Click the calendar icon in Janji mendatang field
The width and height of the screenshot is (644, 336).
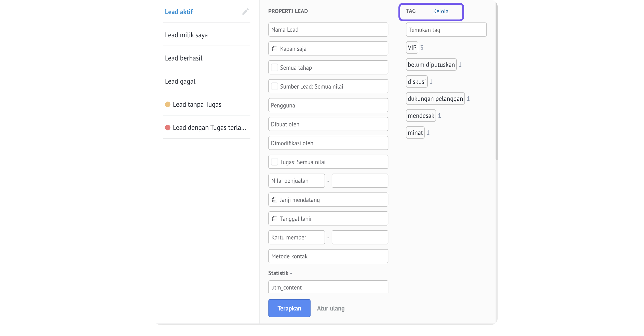tap(275, 200)
